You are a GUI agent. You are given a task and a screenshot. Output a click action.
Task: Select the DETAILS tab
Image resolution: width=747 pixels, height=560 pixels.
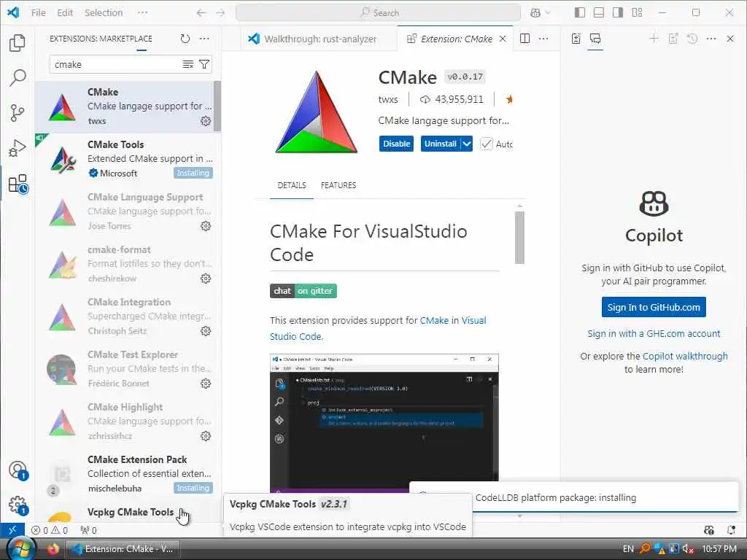click(292, 185)
